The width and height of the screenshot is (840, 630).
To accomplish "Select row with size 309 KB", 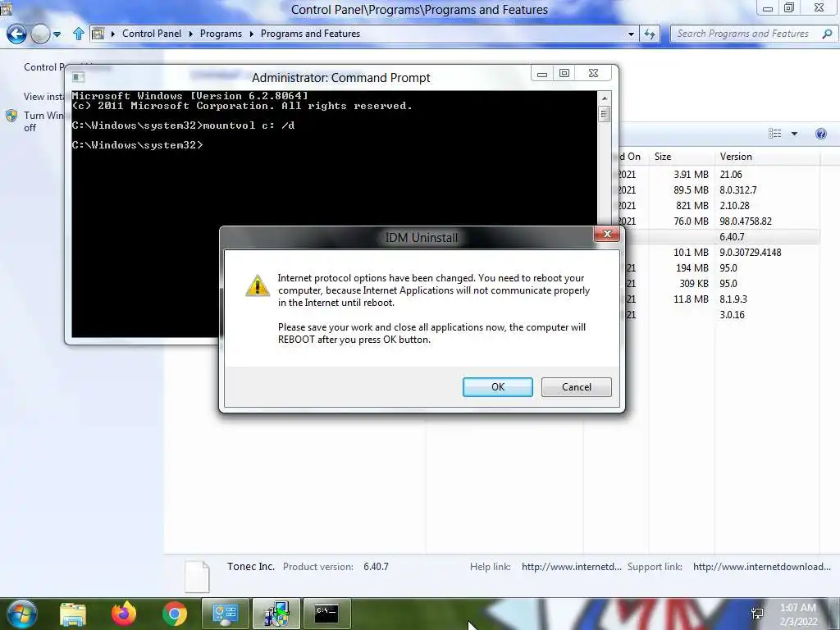I will (722, 283).
